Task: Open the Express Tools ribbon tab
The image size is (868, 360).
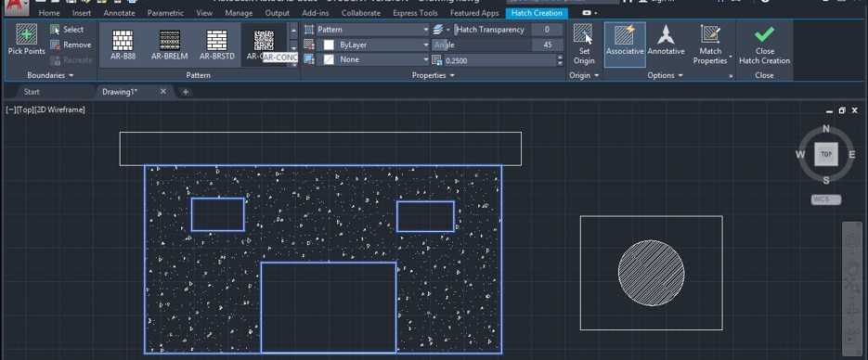Action: pyautogui.click(x=415, y=13)
